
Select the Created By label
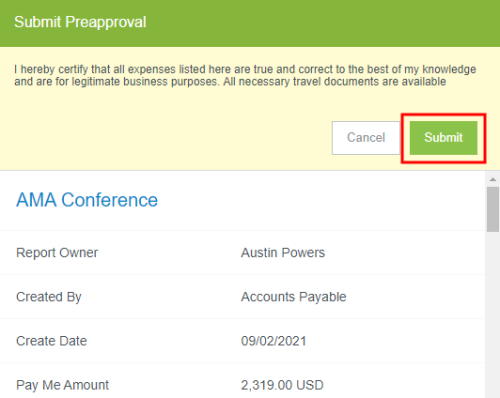pyautogui.click(x=49, y=297)
